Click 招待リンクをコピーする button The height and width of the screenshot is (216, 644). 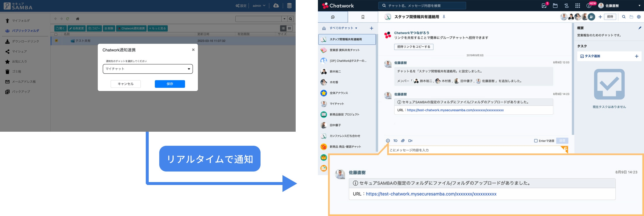click(414, 47)
